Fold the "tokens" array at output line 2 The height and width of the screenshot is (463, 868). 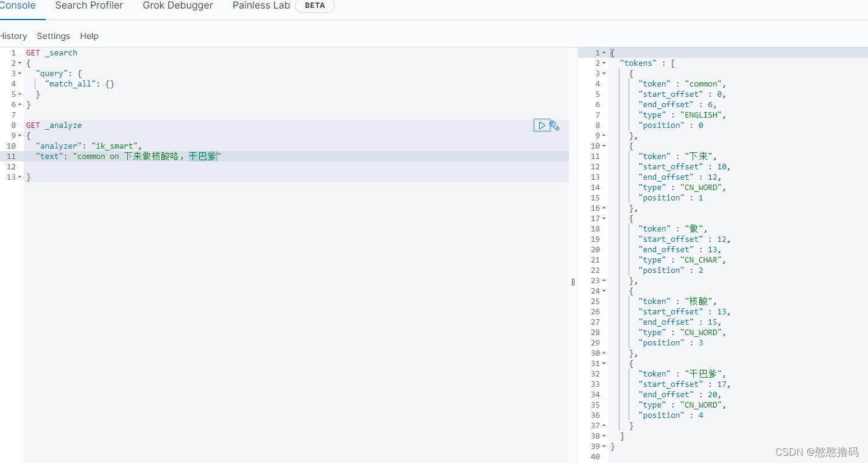click(x=604, y=63)
